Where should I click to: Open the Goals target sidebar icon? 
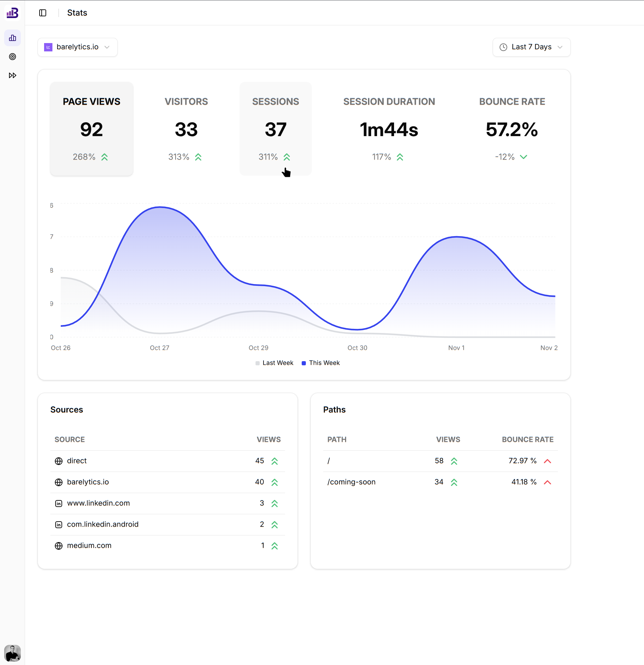coord(12,57)
